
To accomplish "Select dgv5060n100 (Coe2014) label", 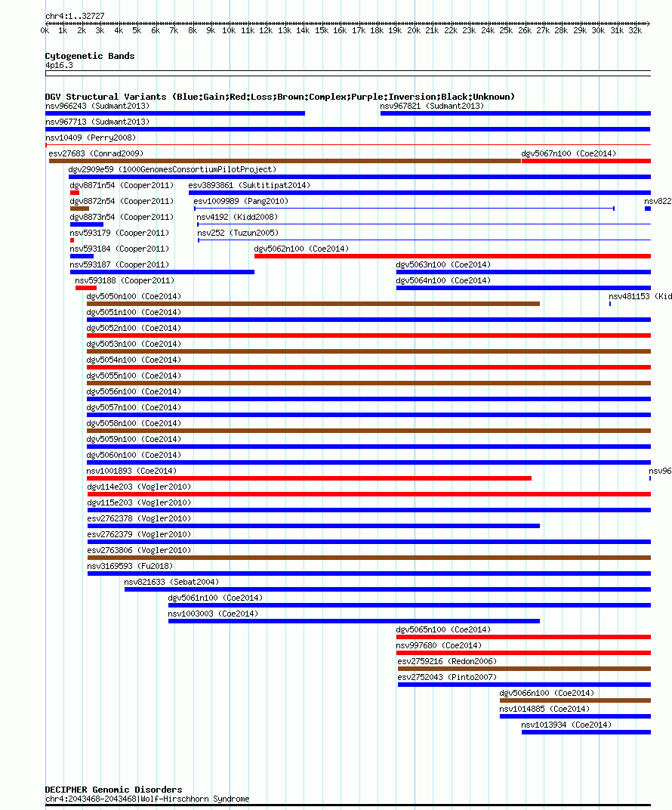I will (134, 455).
